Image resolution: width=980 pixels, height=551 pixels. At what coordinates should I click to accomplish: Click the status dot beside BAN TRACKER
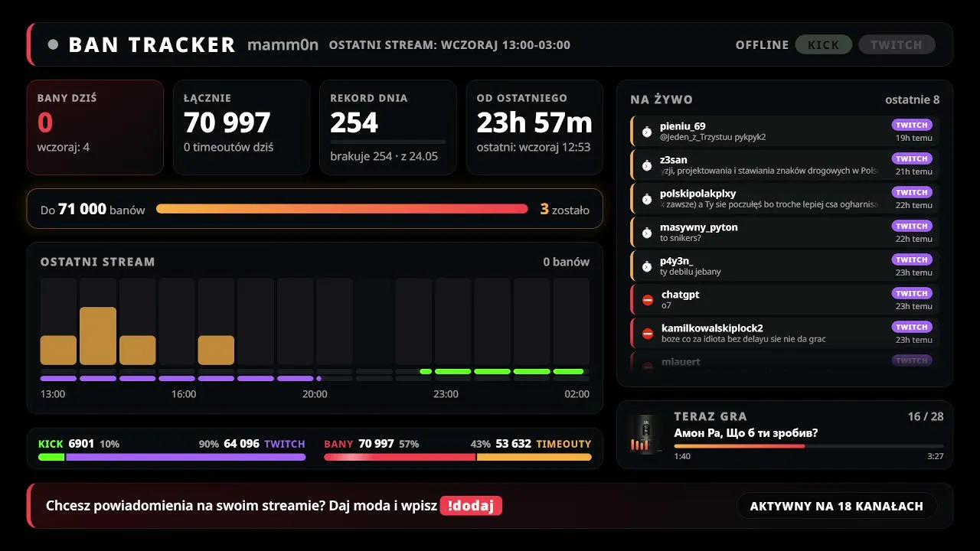tap(53, 44)
